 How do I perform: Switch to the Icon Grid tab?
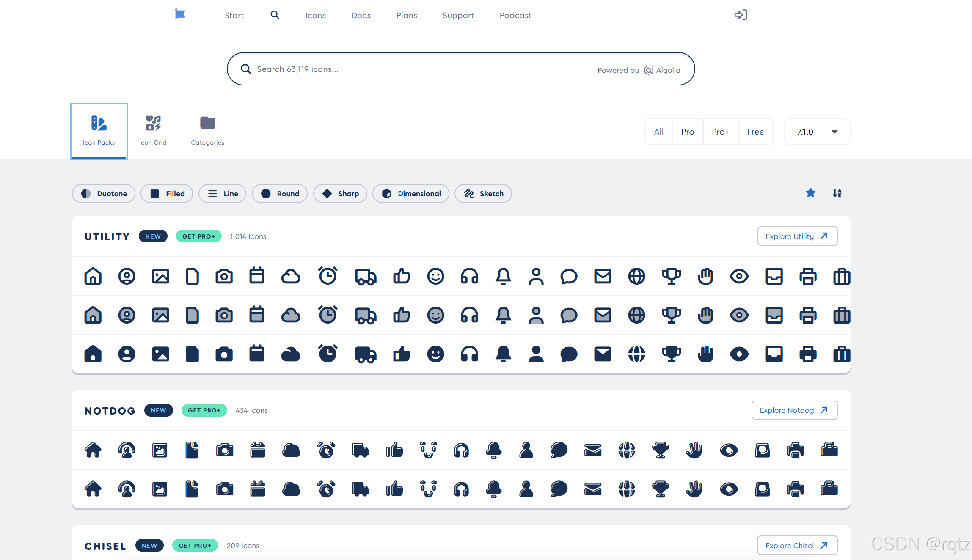(153, 131)
